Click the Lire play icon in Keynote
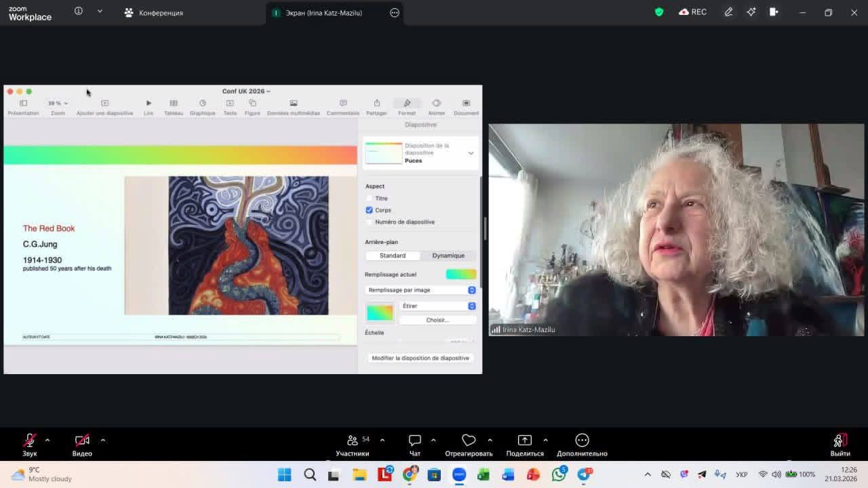868x488 pixels. pyautogui.click(x=149, y=103)
